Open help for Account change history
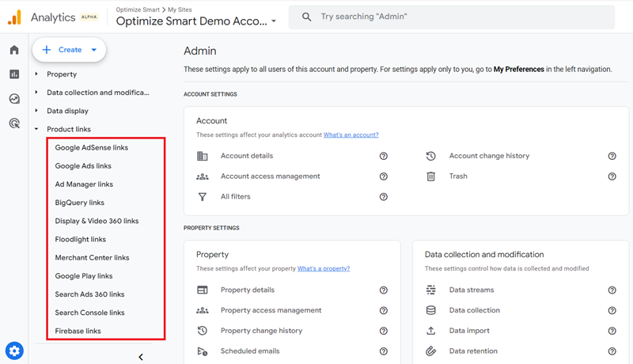The width and height of the screenshot is (633, 364). click(612, 156)
